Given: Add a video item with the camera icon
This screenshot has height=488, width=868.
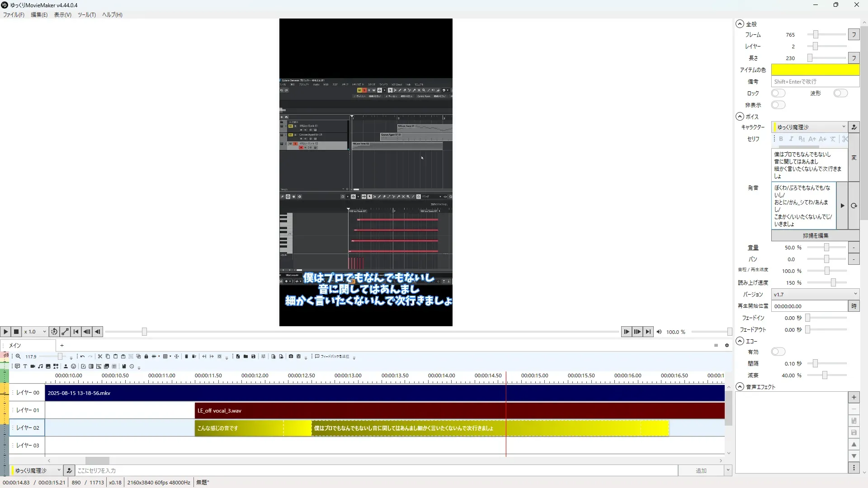Looking at the screenshot, I should point(33,366).
